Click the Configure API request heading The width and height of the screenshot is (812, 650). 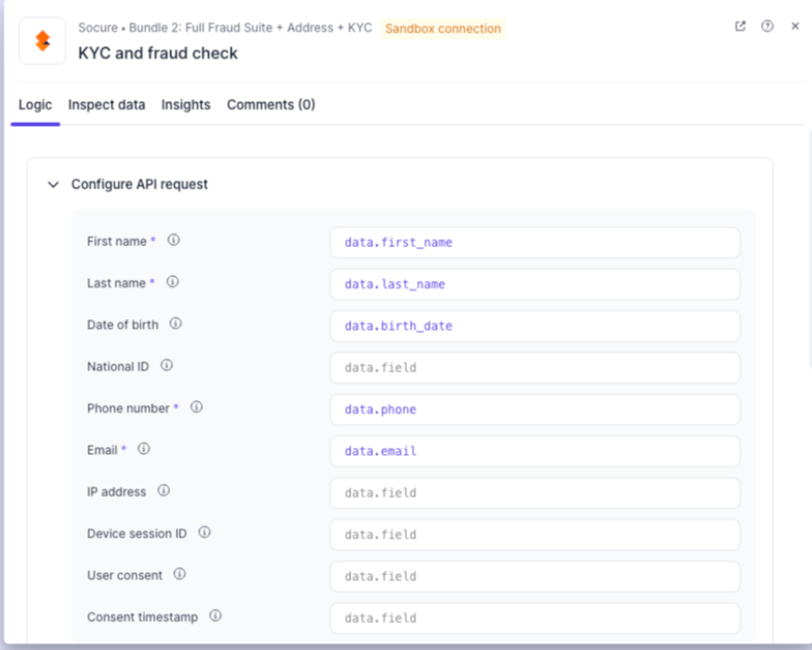pyautogui.click(x=140, y=185)
